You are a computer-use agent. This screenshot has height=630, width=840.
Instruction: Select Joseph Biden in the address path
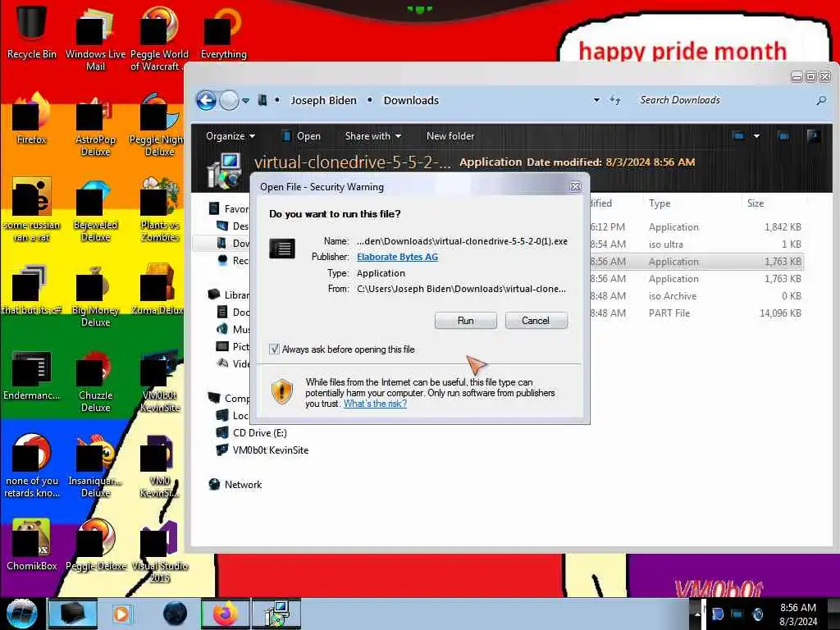click(323, 100)
